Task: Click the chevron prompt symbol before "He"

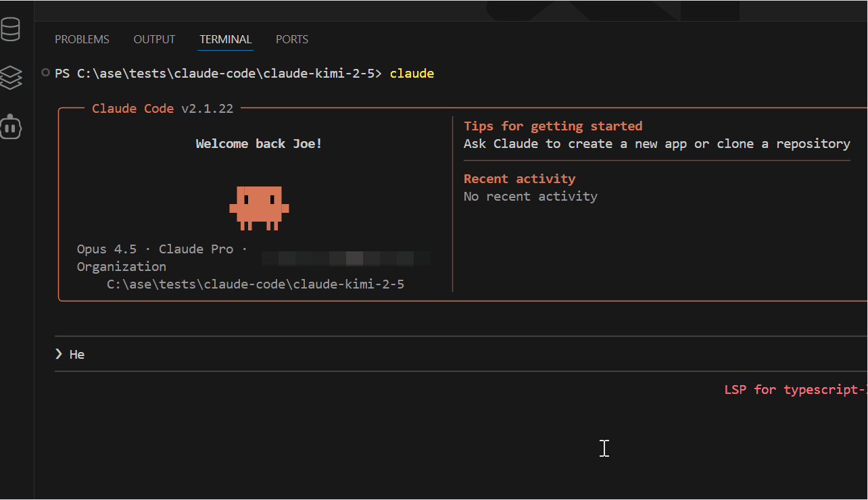Action: pos(59,354)
